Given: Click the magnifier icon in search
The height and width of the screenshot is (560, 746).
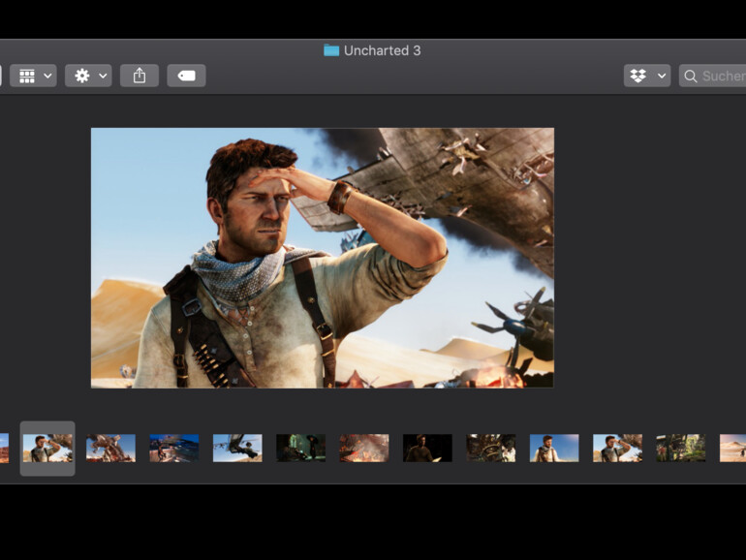Looking at the screenshot, I should click(x=691, y=77).
